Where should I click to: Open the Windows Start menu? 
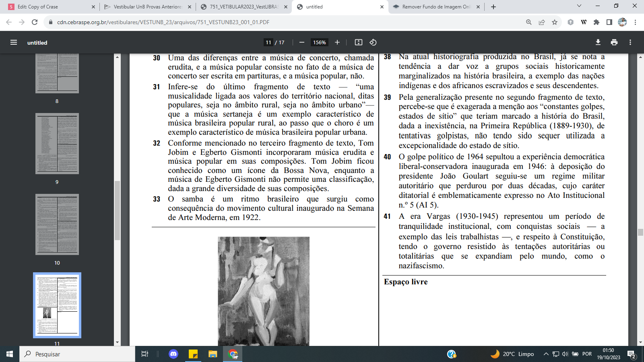pyautogui.click(x=10, y=354)
